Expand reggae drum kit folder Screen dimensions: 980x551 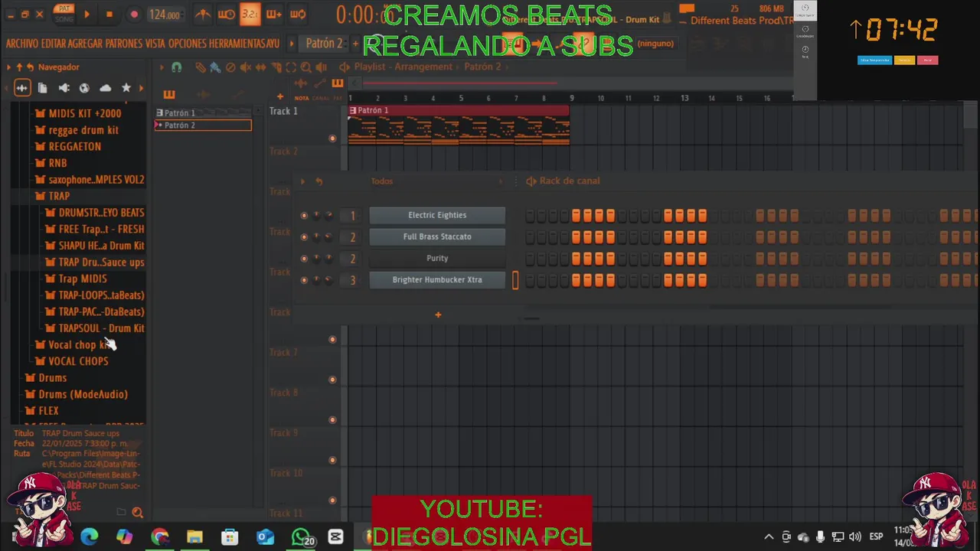click(x=77, y=130)
